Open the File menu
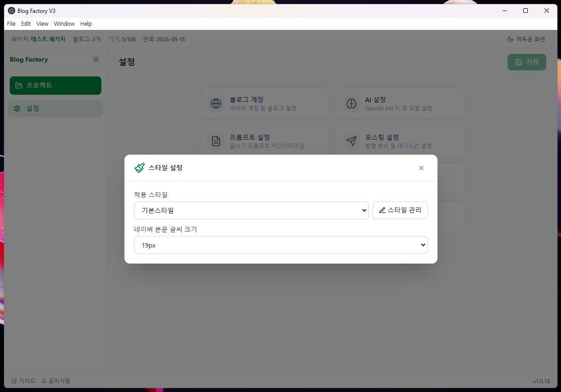Viewport: 561px width, 392px height. pyautogui.click(x=11, y=24)
